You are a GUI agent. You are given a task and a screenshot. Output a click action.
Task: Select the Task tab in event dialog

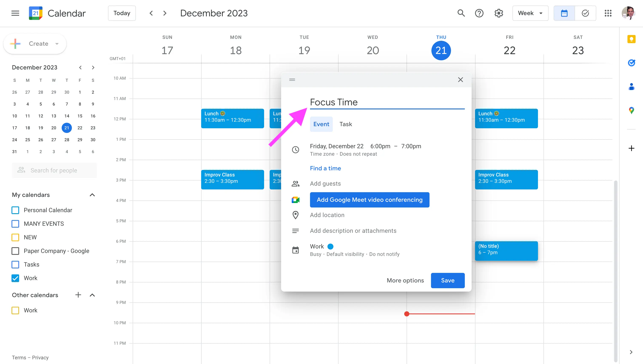346,124
